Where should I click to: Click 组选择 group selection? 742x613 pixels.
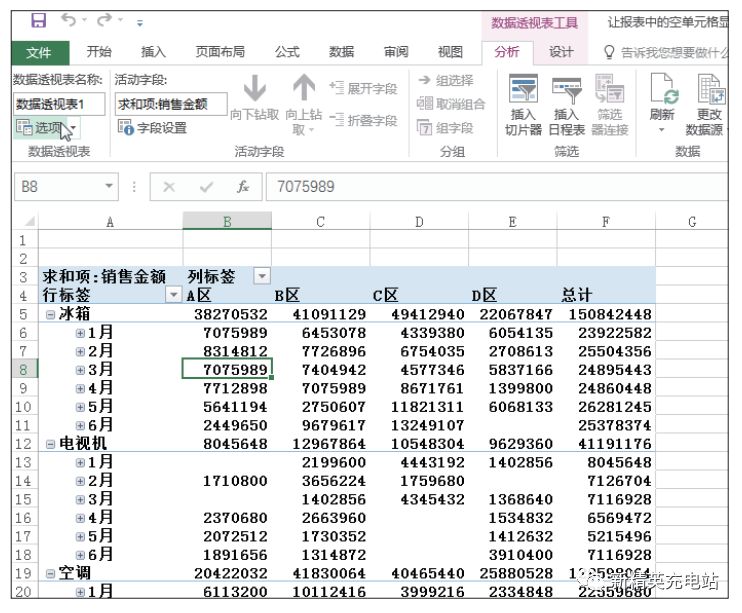pyautogui.click(x=446, y=80)
